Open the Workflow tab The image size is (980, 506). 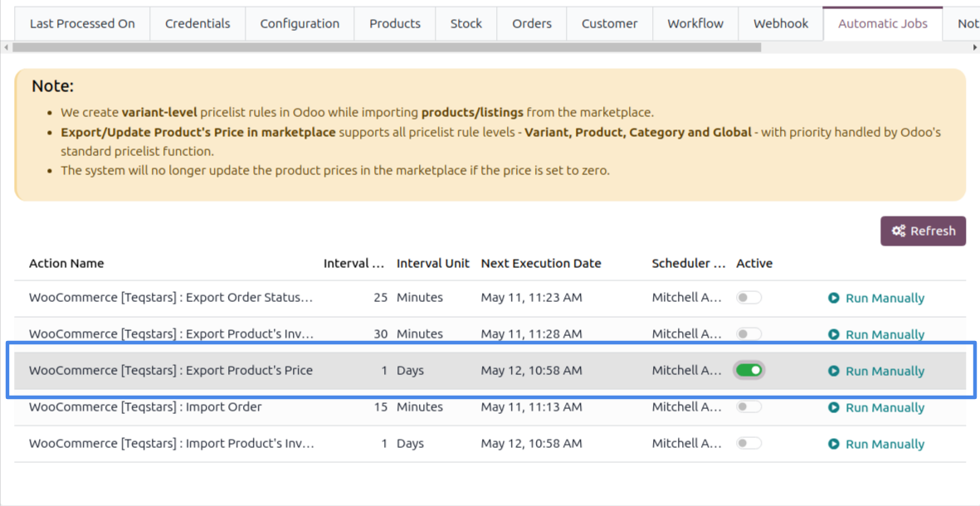(695, 24)
